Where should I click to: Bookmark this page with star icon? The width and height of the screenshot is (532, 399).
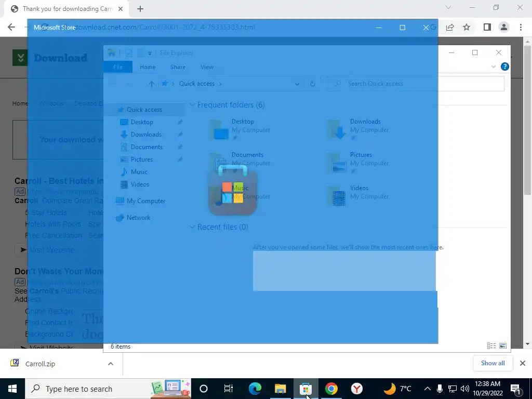click(467, 27)
